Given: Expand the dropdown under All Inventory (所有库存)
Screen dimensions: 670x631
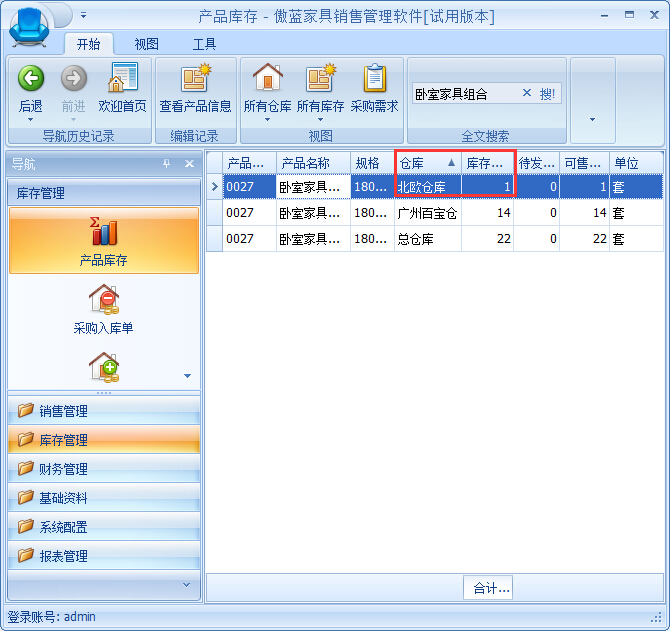Looking at the screenshot, I should tap(320, 120).
